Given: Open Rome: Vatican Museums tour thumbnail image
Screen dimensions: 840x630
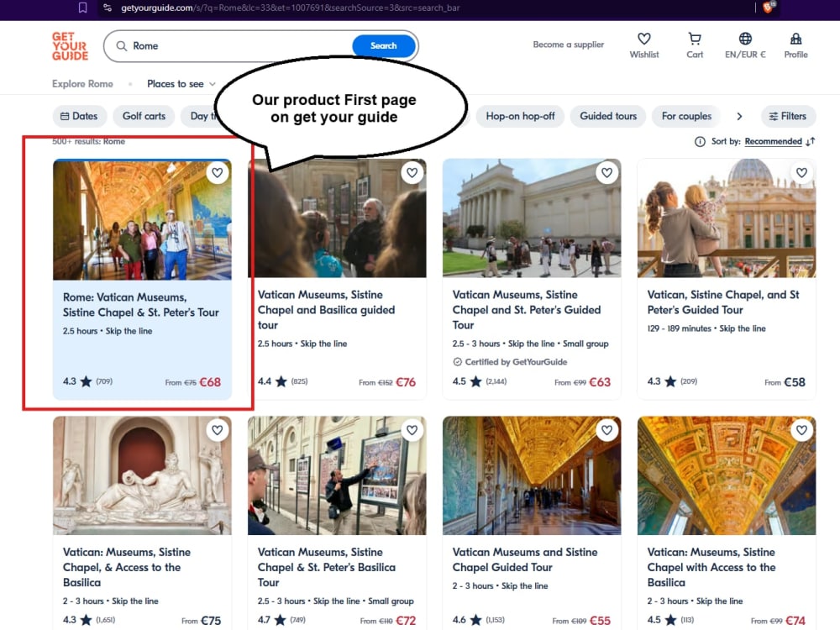Looking at the screenshot, I should point(142,219).
